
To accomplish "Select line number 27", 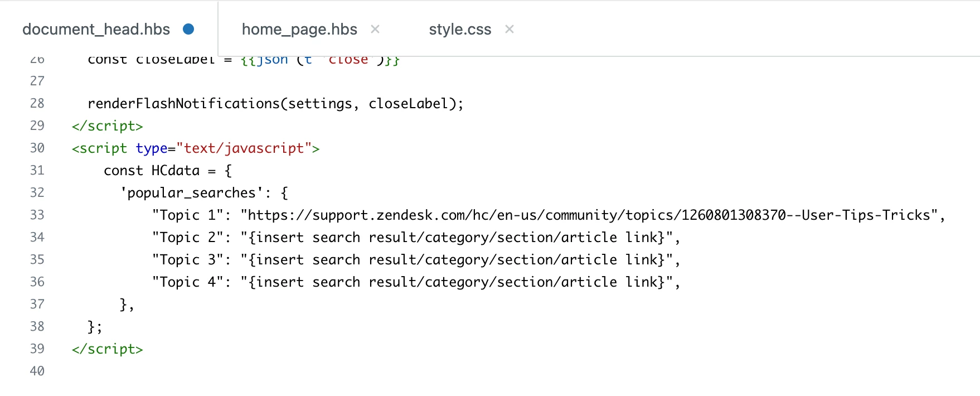I will (x=37, y=81).
